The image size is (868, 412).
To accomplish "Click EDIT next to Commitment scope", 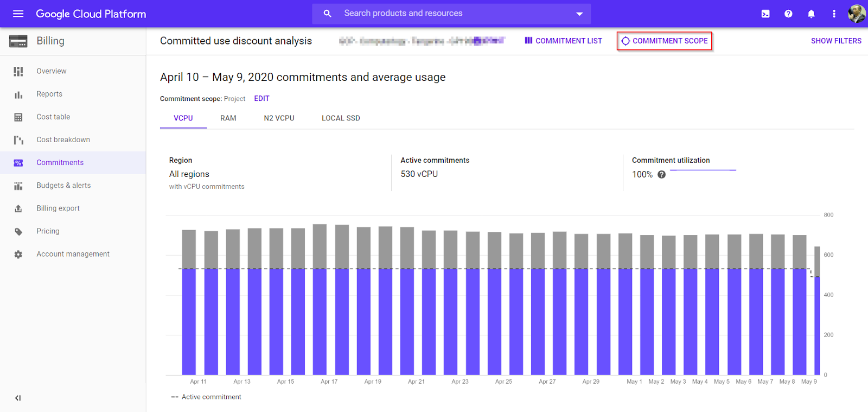I will [261, 98].
